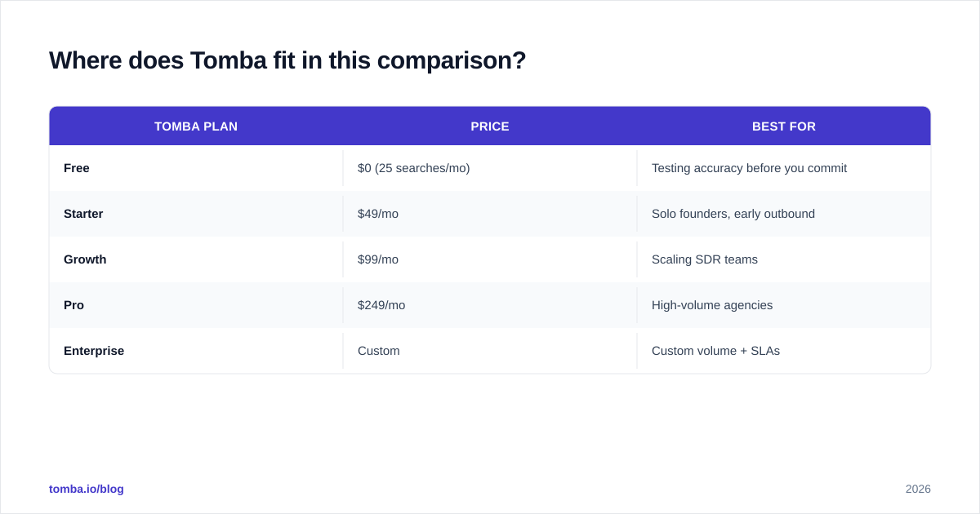The image size is (980, 514).
Task: Click the Free plan name cell
Action: coord(196,168)
